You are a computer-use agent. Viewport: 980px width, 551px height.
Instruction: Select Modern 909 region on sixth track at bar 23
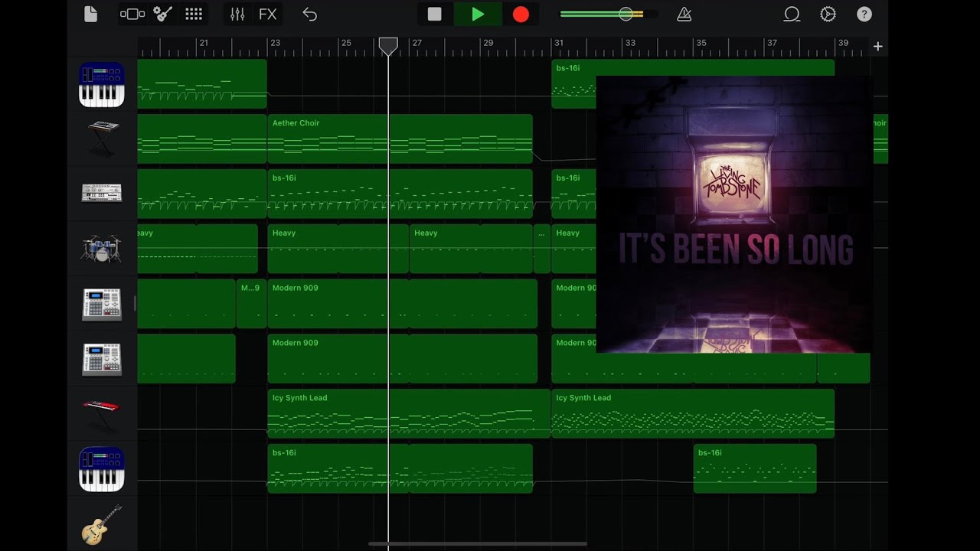[402, 359]
